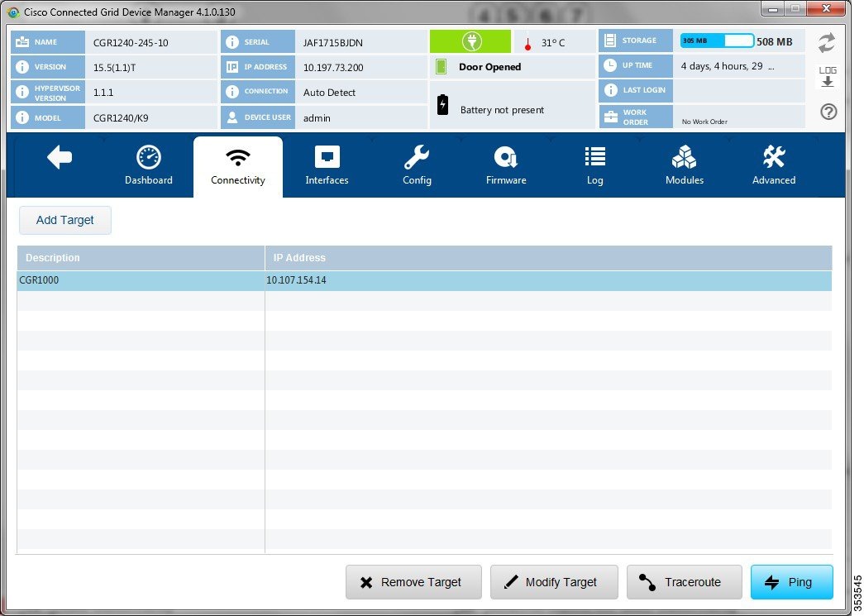Go to the Firmware tab
The height and width of the screenshot is (616, 864).
click(506, 166)
